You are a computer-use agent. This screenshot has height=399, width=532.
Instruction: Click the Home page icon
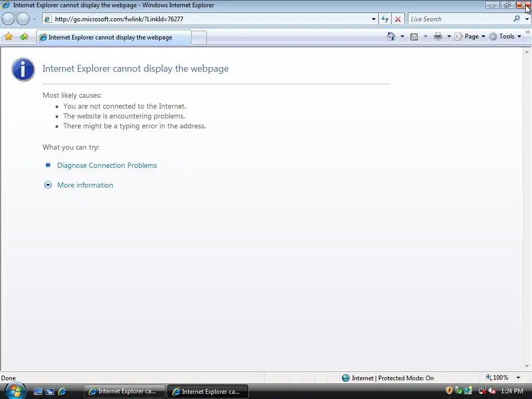coord(391,36)
